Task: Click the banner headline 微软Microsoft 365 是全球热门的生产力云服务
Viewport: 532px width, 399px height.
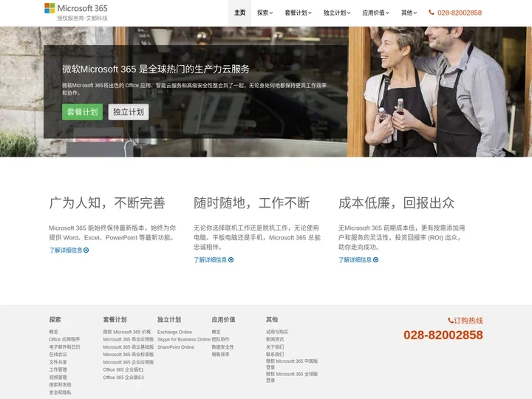Action: coord(156,69)
